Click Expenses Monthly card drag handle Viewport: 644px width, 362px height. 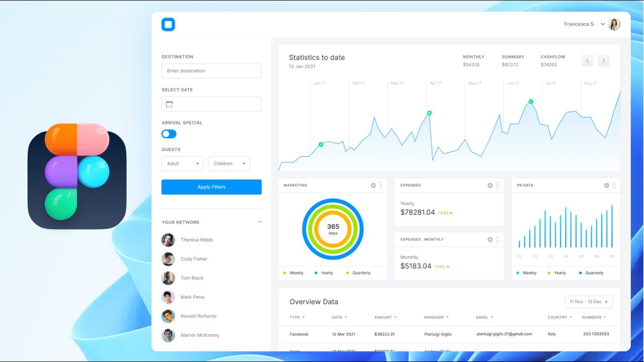coord(498,239)
